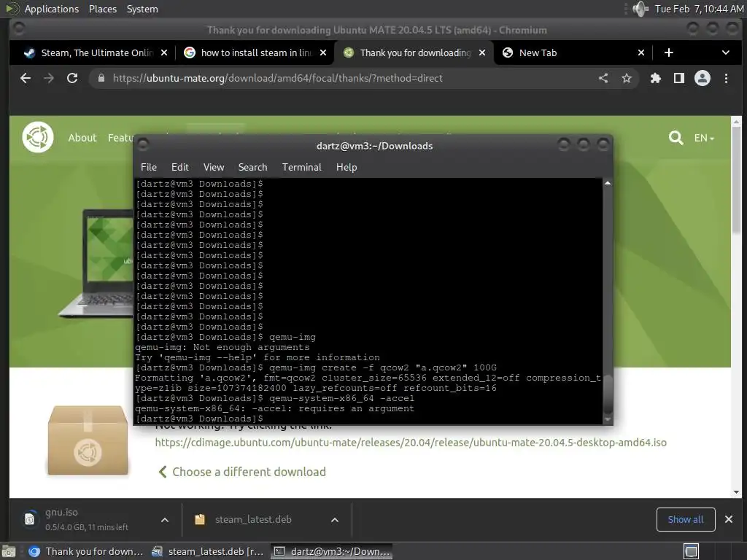Click the Chromium back arrow

coord(26,78)
